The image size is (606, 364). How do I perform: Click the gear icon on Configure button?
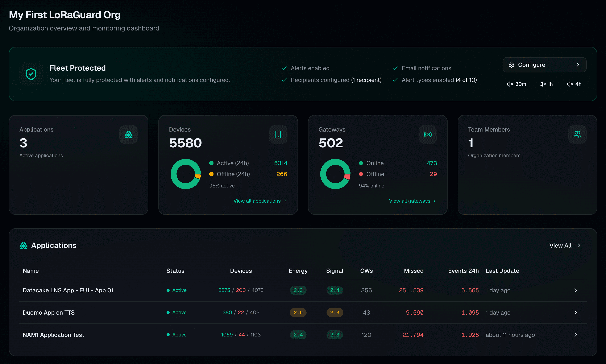[512, 65]
